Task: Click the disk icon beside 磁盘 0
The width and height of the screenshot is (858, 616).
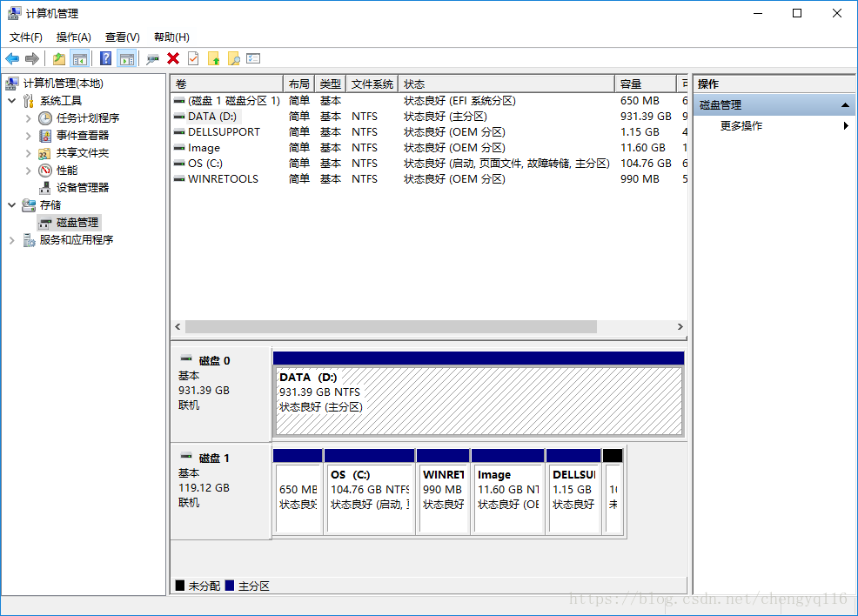Action: point(186,358)
